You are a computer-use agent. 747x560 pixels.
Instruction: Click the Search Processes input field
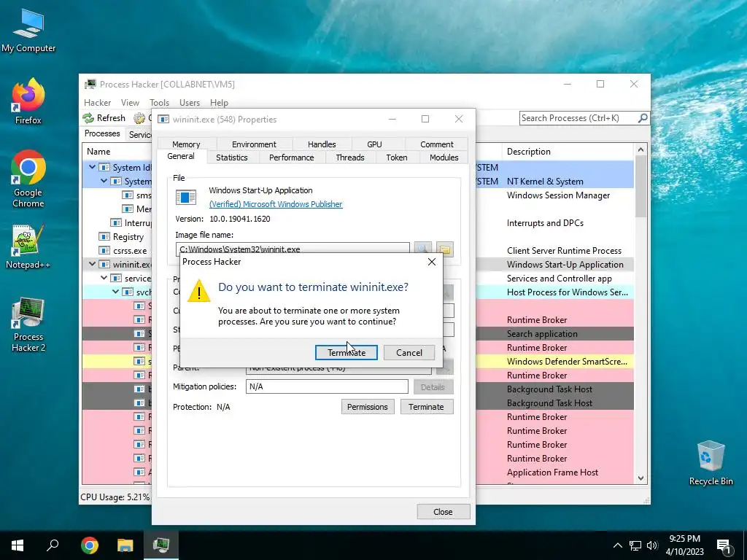coord(578,118)
